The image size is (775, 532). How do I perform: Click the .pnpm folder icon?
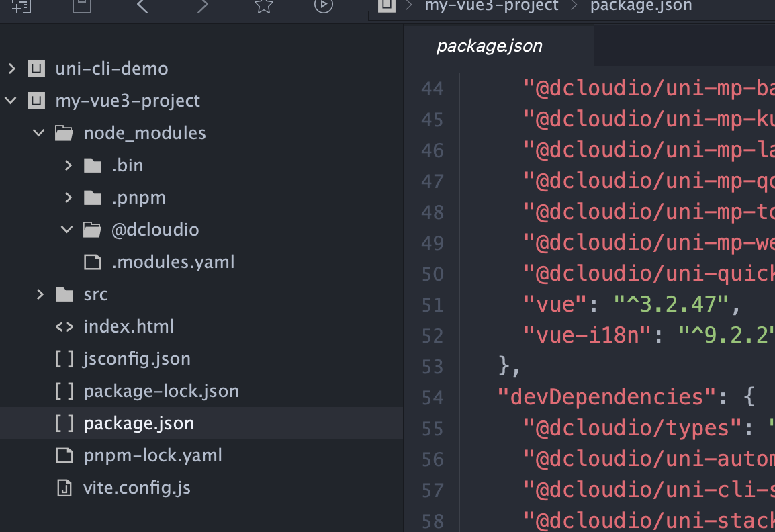93,197
